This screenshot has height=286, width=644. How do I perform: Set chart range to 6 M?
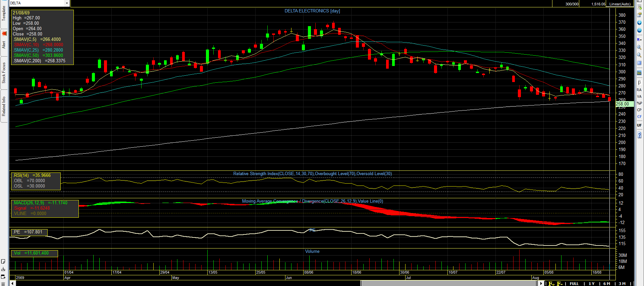coord(607,284)
